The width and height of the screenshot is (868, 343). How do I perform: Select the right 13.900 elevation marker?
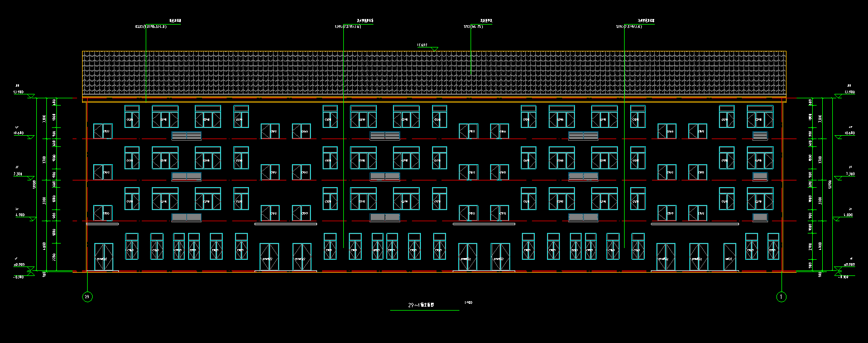849,92
